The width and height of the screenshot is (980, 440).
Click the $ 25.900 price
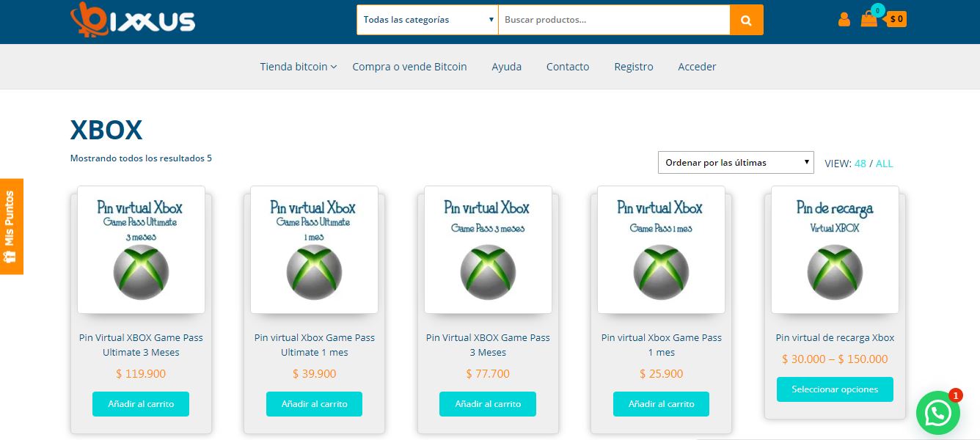[661, 374]
